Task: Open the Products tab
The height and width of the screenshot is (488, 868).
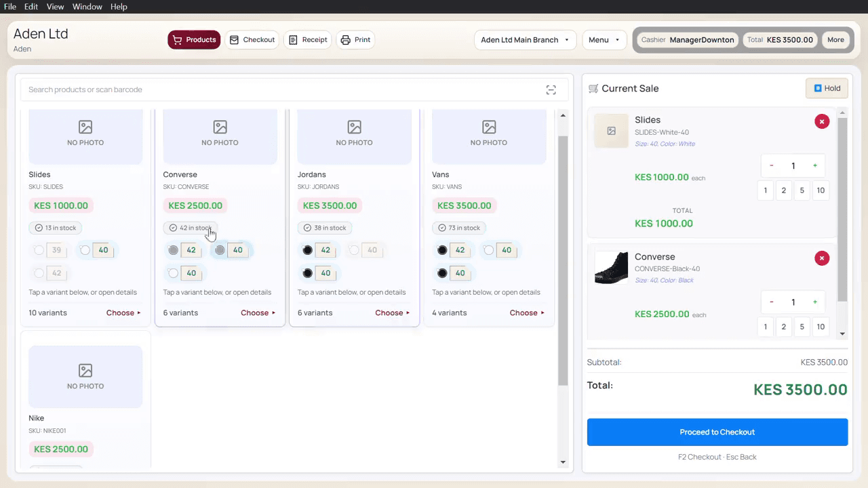Action: point(194,40)
